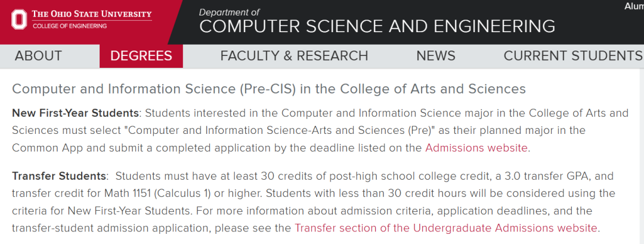Click the bold "Transfer Students" label
Screen dimensions: 644x244
(x=60, y=176)
